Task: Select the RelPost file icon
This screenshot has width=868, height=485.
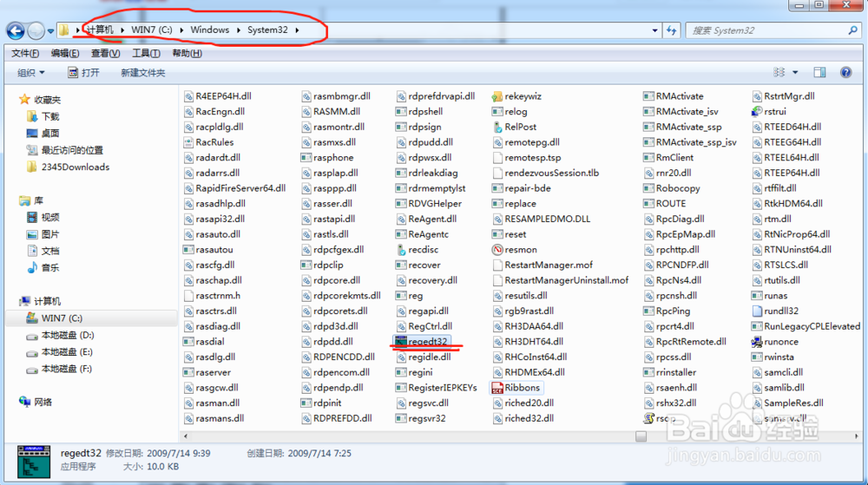Action: coord(497,127)
